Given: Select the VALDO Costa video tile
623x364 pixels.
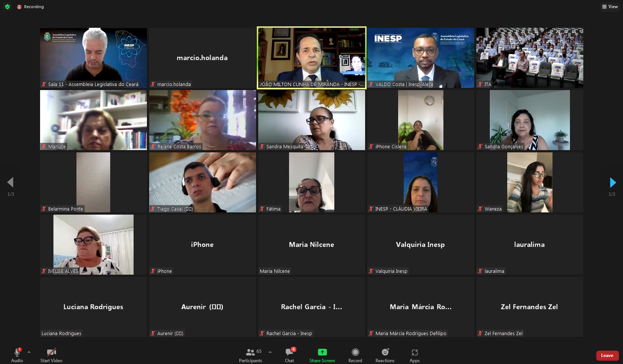Looking at the screenshot, I should (420, 57).
